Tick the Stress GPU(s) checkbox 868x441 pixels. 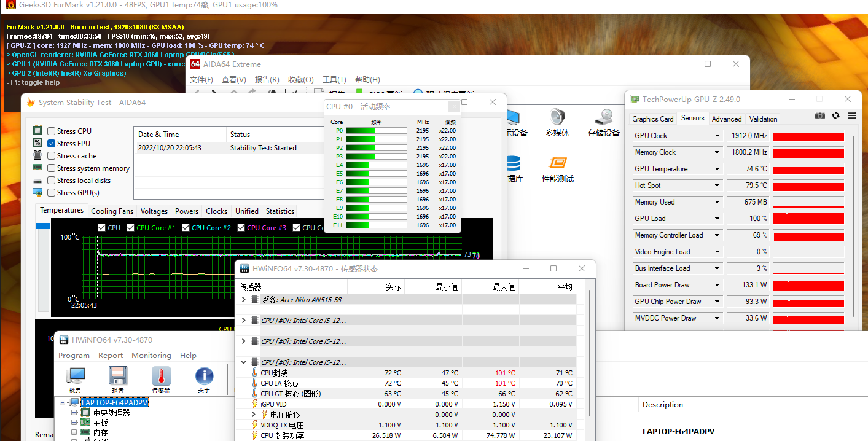pyautogui.click(x=52, y=192)
